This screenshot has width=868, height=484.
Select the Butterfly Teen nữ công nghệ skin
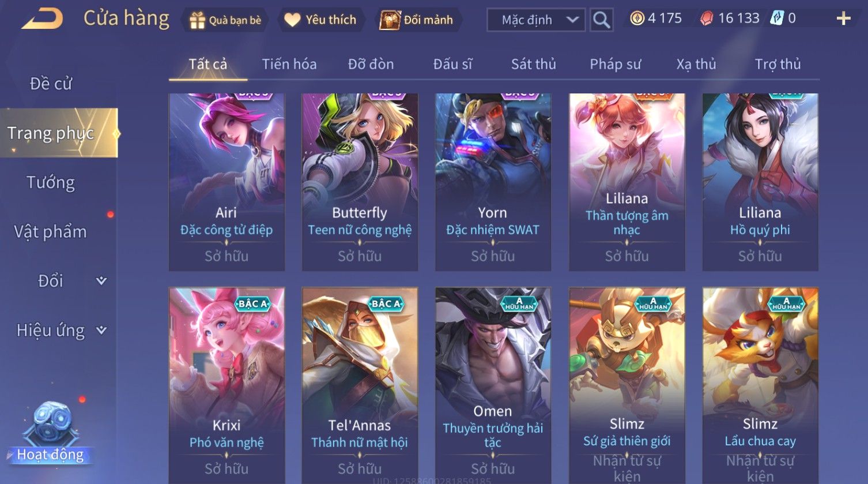[360, 182]
